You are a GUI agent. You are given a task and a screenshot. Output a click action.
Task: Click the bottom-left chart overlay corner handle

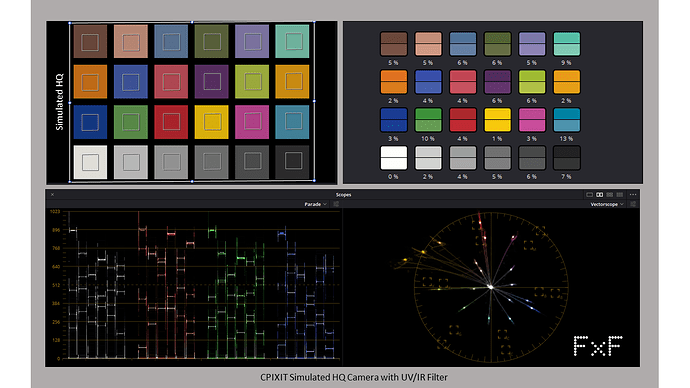[70, 181]
